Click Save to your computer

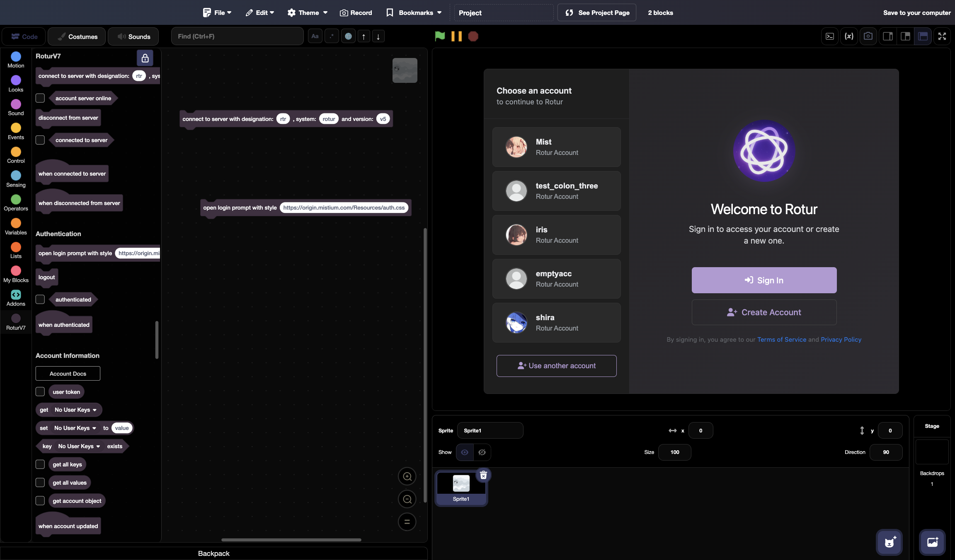point(917,13)
